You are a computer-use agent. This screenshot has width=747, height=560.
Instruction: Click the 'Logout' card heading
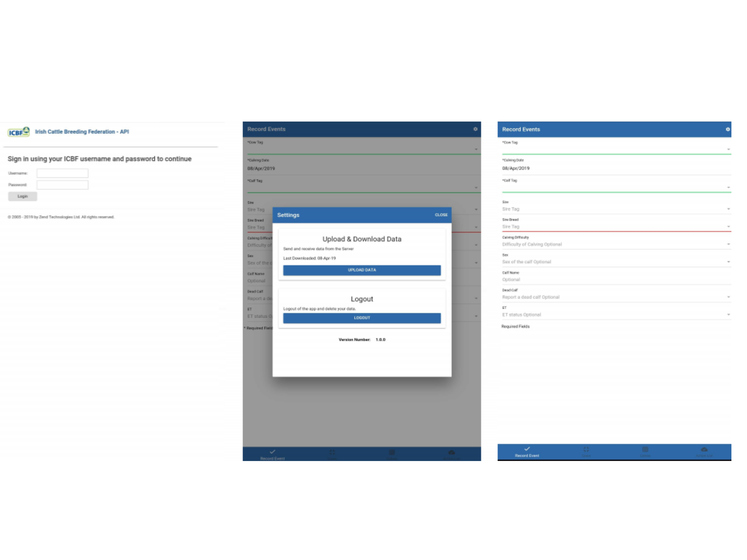click(362, 299)
